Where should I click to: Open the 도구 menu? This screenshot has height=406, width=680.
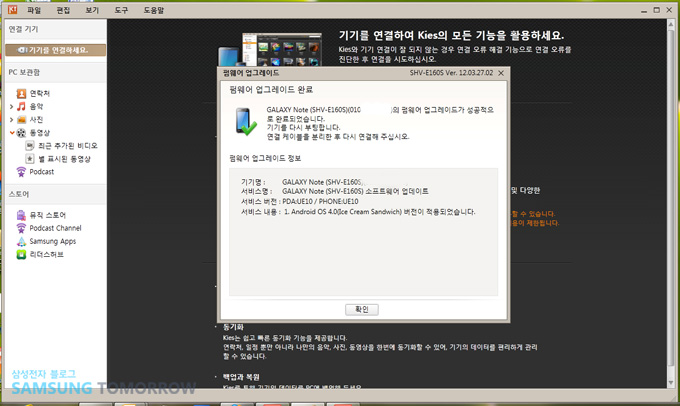pos(121,10)
